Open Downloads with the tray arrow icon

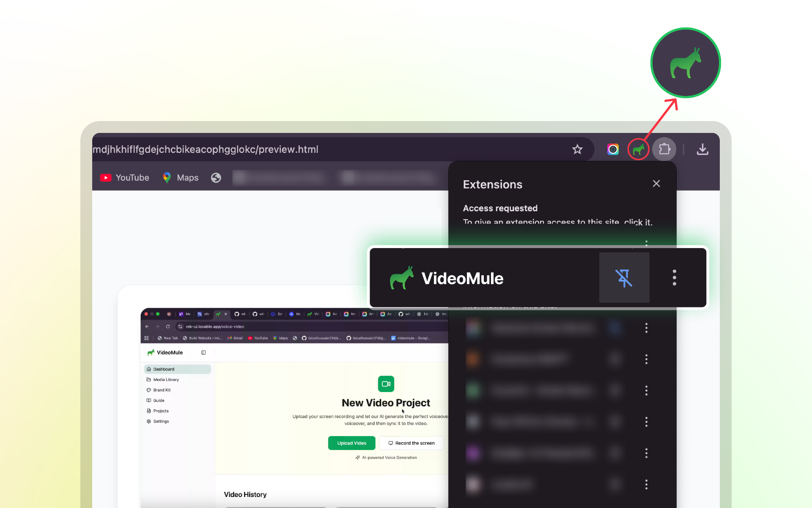702,149
